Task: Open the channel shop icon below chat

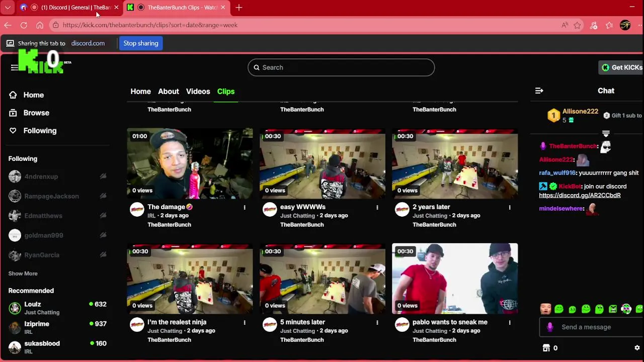Action: (x=546, y=348)
